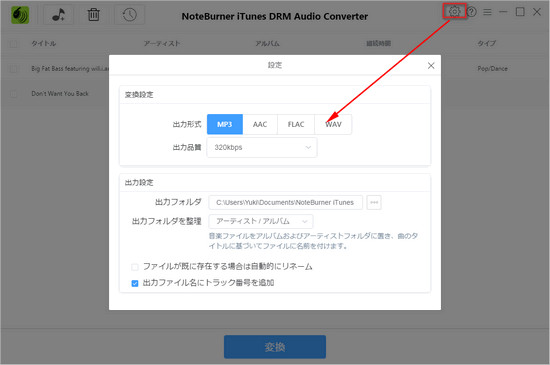The height and width of the screenshot is (365, 550).
Task: Enable auto-rename when file already exists checkbox
Action: point(135,267)
